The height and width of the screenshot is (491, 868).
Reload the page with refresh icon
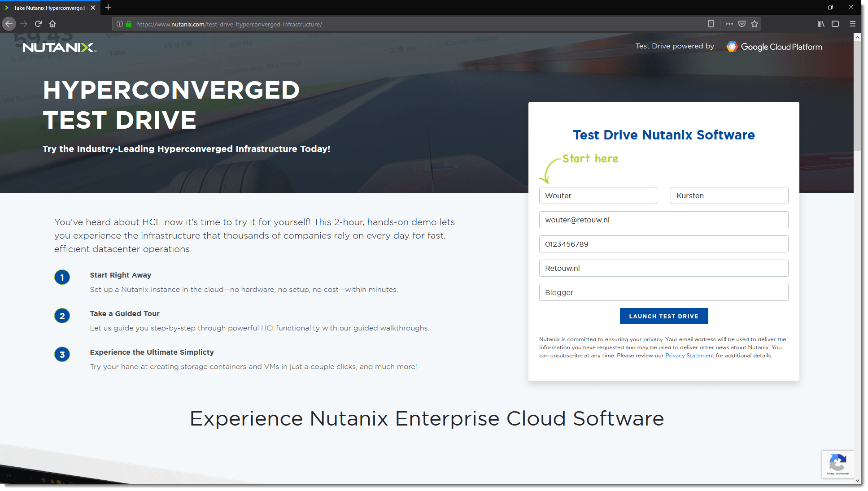point(38,24)
